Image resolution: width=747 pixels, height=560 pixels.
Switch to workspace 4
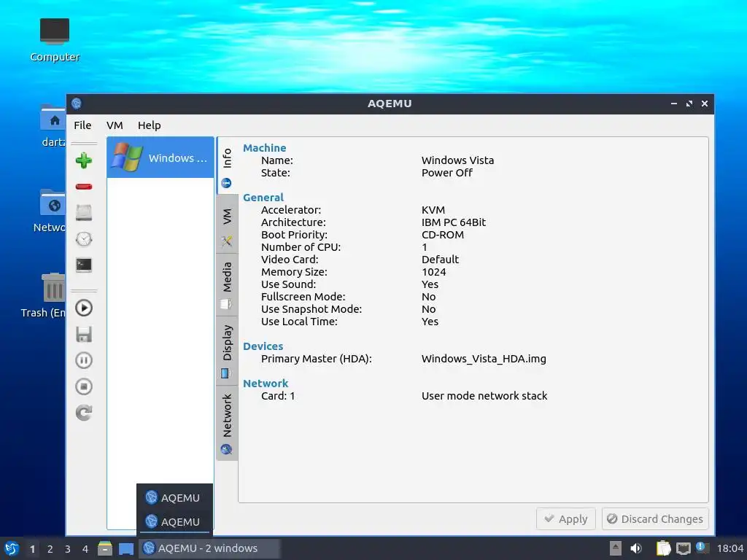(85, 549)
